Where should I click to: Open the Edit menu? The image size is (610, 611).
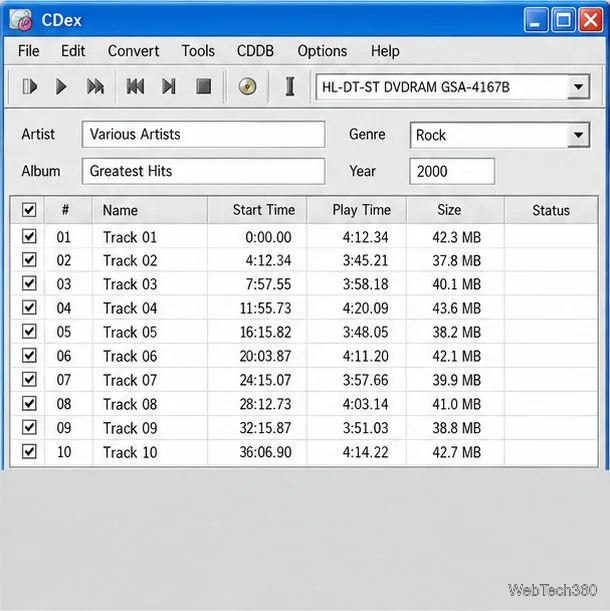[x=73, y=51]
